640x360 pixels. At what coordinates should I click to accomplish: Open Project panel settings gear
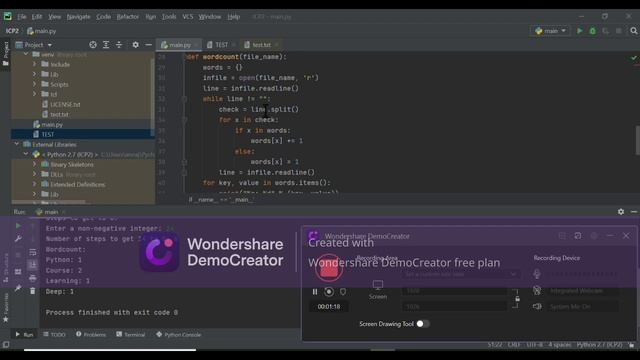tap(136, 45)
